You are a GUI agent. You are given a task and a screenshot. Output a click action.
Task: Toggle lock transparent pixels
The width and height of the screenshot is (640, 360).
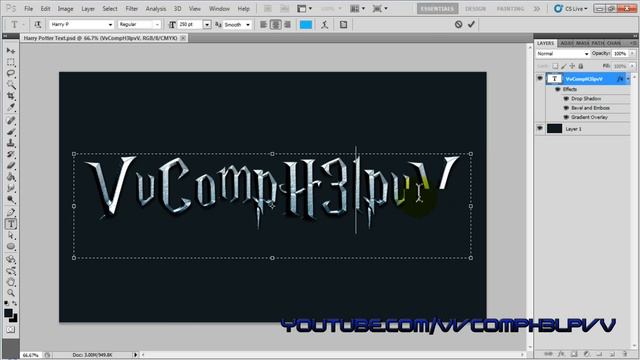(x=555, y=66)
